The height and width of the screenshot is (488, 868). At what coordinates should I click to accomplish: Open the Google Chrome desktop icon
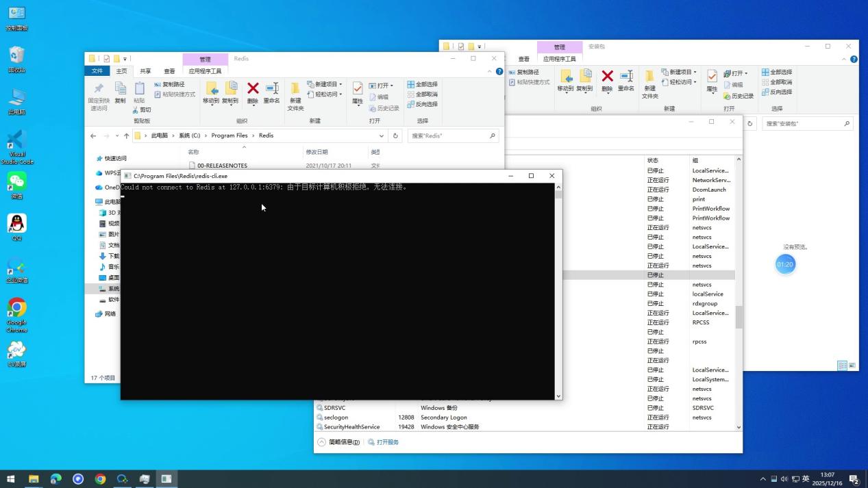coord(17,309)
